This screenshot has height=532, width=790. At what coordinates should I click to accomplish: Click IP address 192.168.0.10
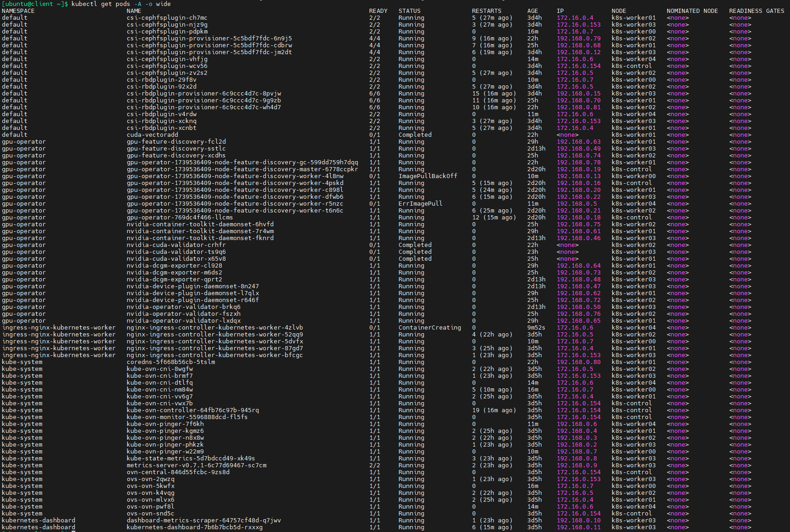[578, 520]
